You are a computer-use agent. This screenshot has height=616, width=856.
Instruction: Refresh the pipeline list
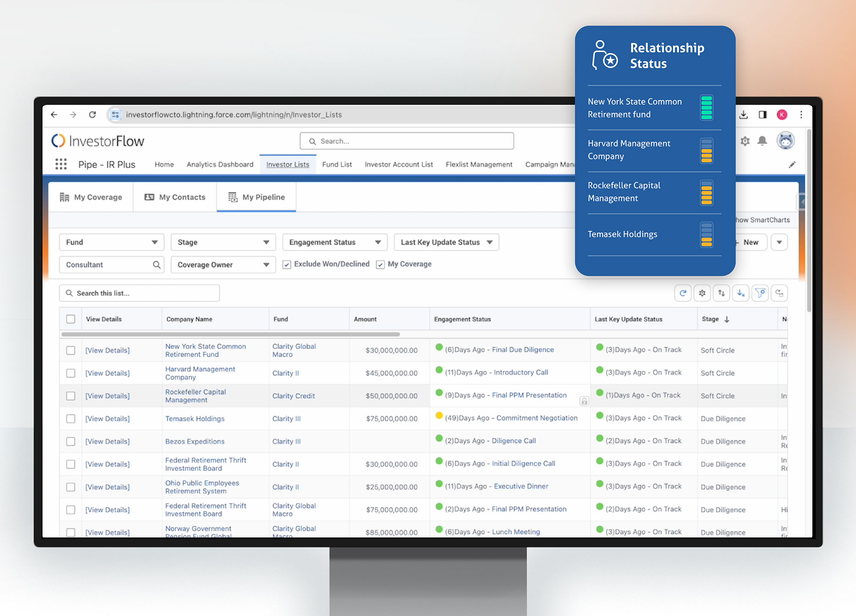[683, 293]
